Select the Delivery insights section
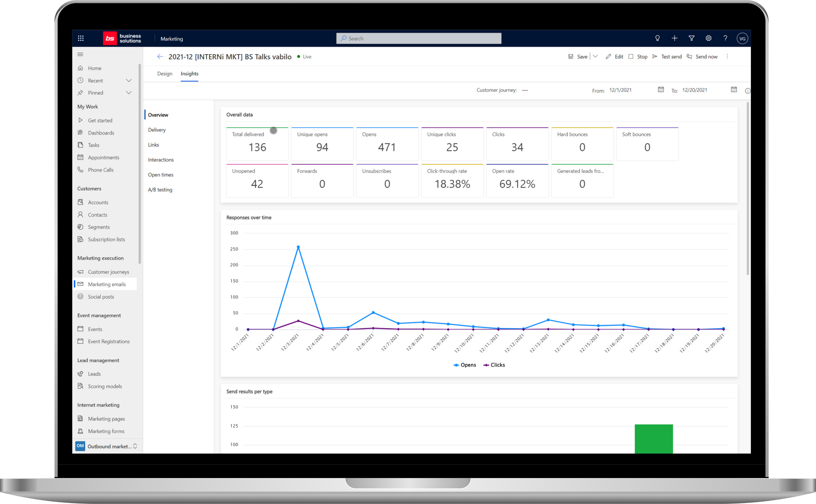 (x=157, y=130)
